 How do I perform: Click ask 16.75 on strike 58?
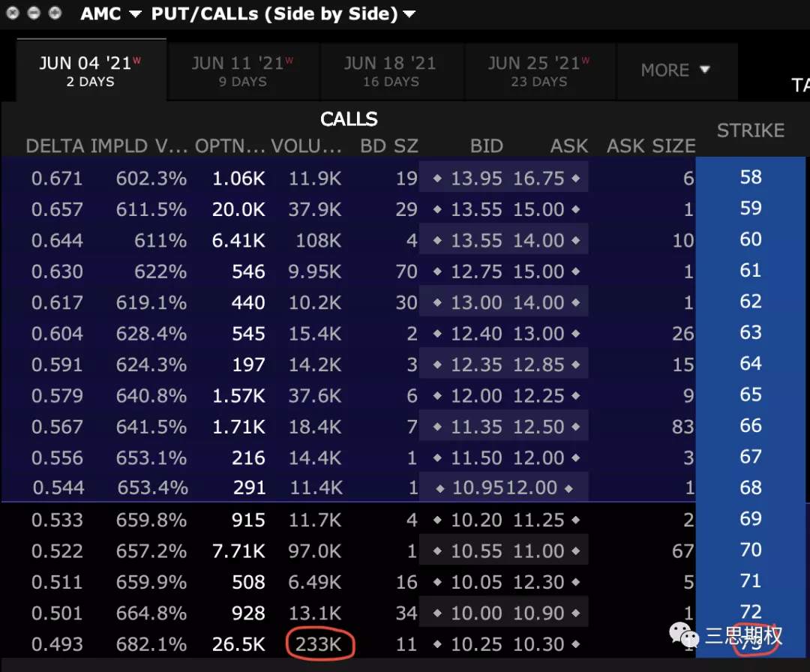(538, 178)
